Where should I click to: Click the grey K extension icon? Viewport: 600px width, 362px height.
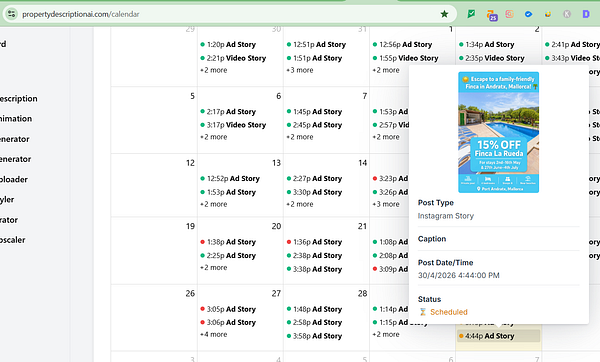pyautogui.click(x=567, y=14)
